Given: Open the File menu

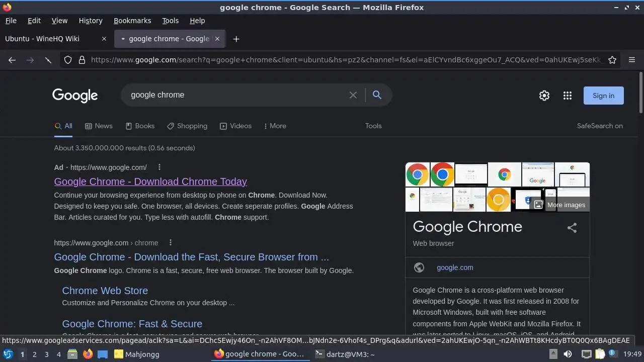Looking at the screenshot, I should (11, 21).
